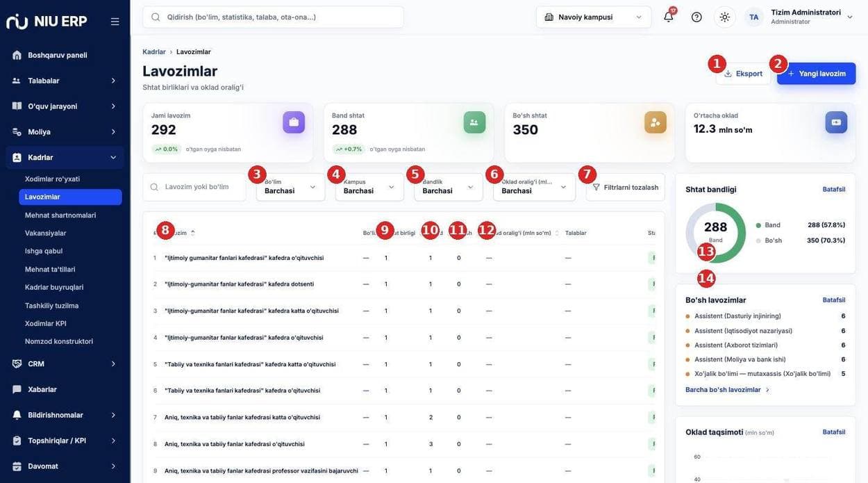Viewport: 868px width, 483px height.
Task: Open the Kampus filter dropdown
Action: pos(369,187)
